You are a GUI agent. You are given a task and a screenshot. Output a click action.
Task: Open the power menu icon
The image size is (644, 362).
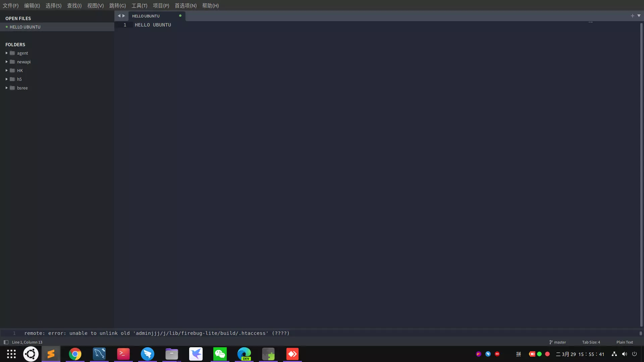(634, 354)
